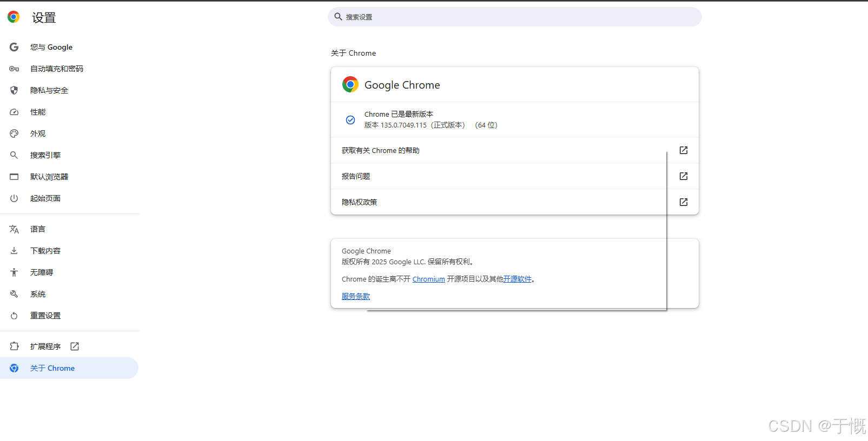Viewport: 868px width, 441px height.
Task: Focus the 搜索设置 search field
Action: (515, 17)
